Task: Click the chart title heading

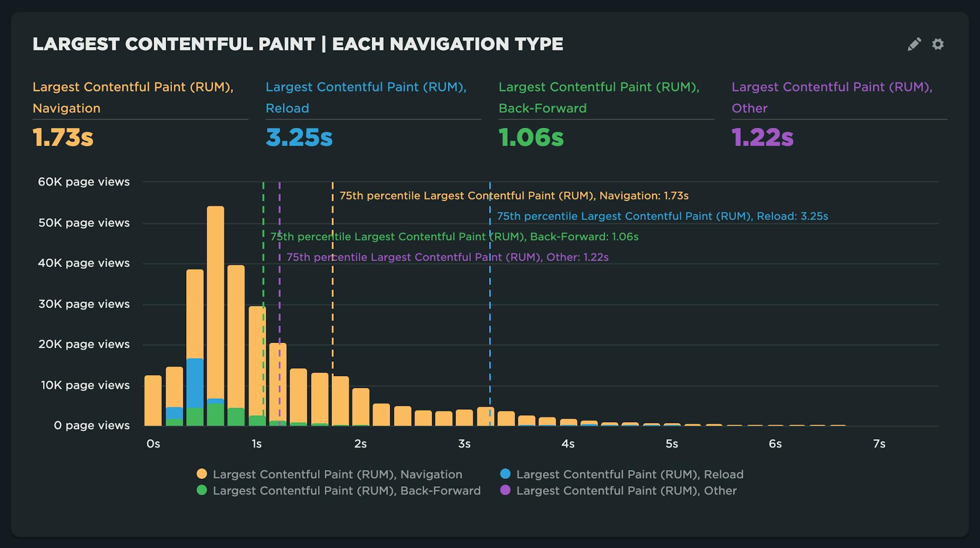Action: tap(297, 45)
